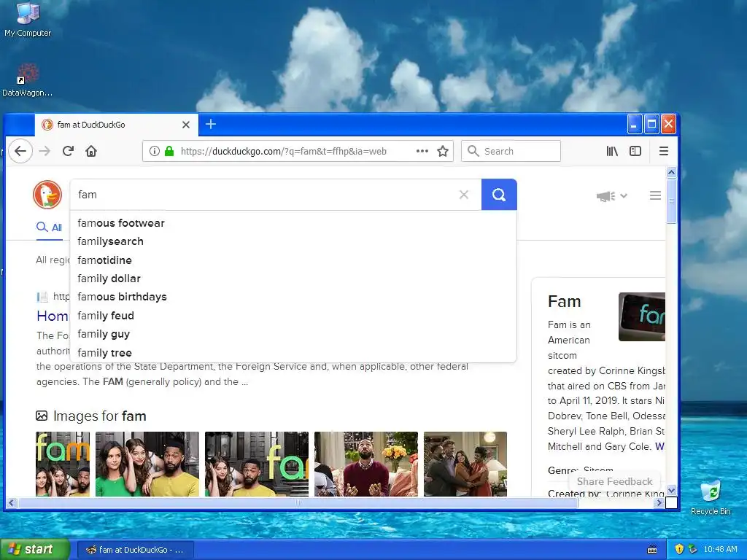Open third image thumbnail showing 'fa' logo
The width and height of the screenshot is (747, 560).
pyautogui.click(x=257, y=464)
